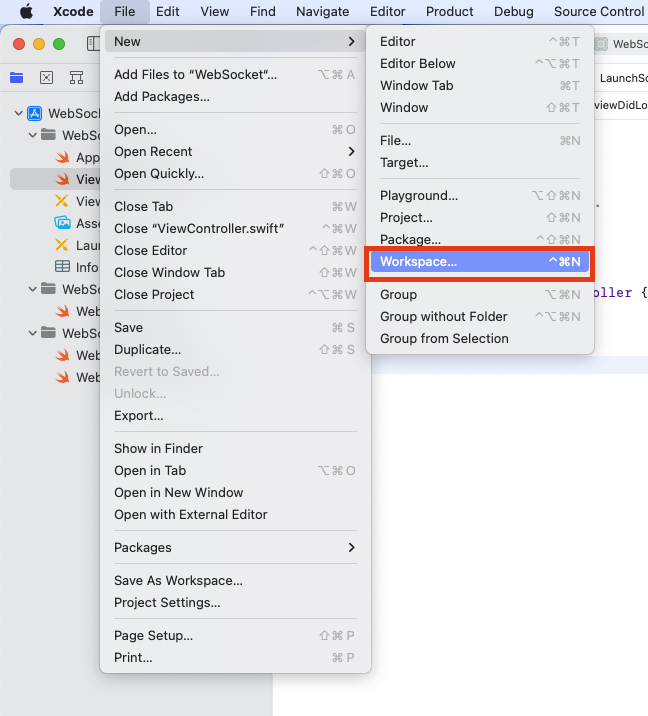Click the WebSocket project blueprint icon
The width and height of the screenshot is (648, 716).
coord(35,113)
